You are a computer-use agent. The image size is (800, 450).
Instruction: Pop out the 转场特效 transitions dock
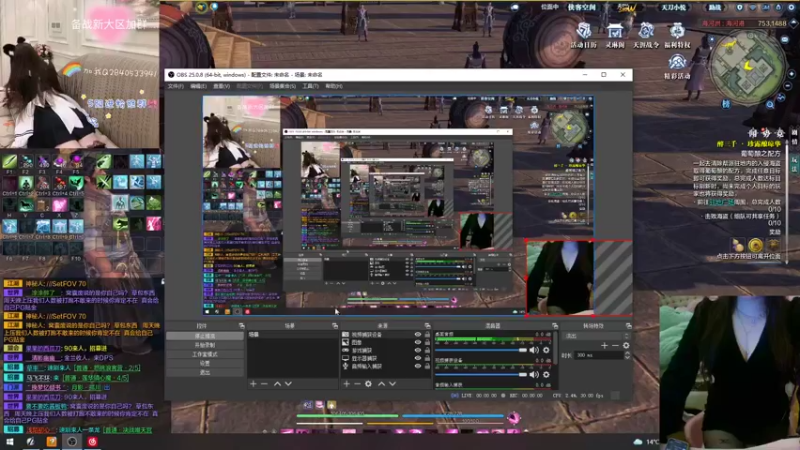[x=628, y=326]
